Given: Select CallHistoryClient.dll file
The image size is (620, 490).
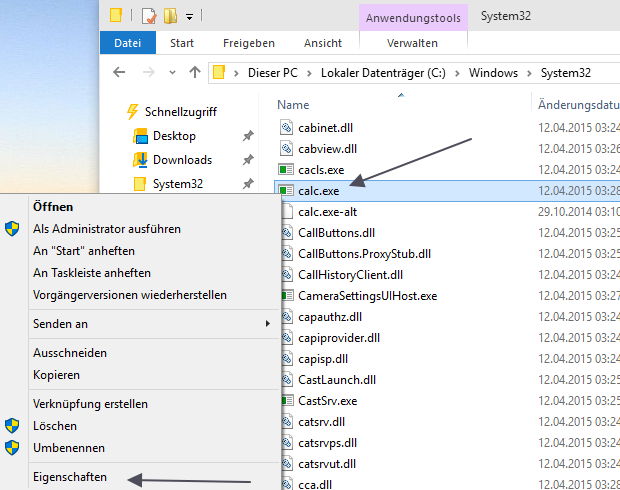Looking at the screenshot, I should pyautogui.click(x=350, y=275).
